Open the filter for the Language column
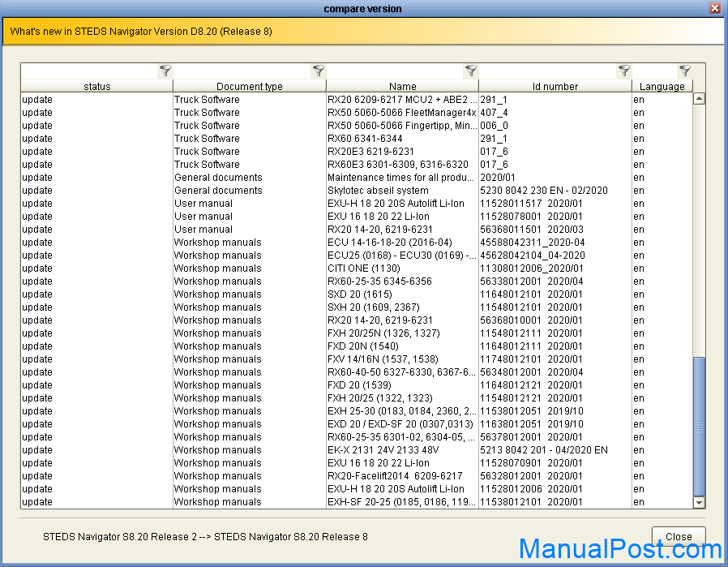 tap(685, 71)
